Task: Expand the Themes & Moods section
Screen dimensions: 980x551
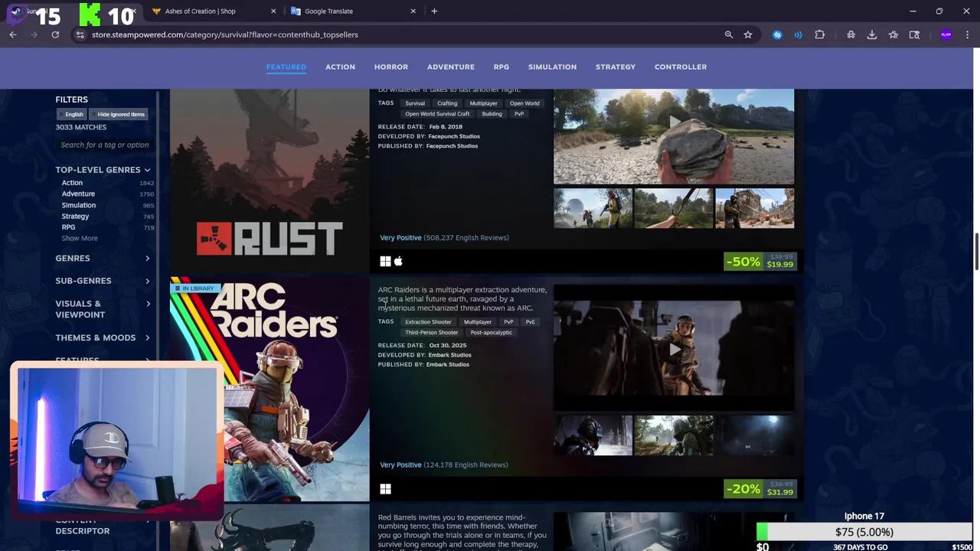Action: (103, 337)
